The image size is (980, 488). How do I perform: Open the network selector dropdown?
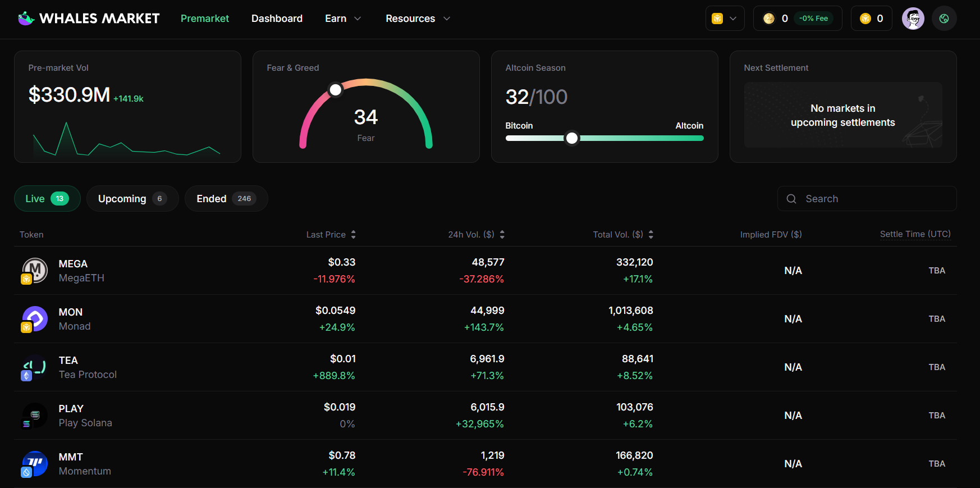coord(725,19)
